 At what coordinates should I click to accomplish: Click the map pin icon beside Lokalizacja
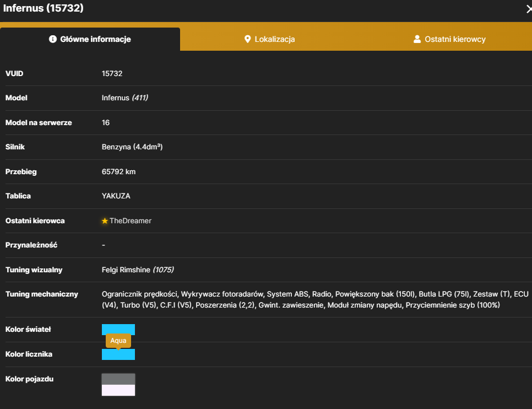coord(247,39)
